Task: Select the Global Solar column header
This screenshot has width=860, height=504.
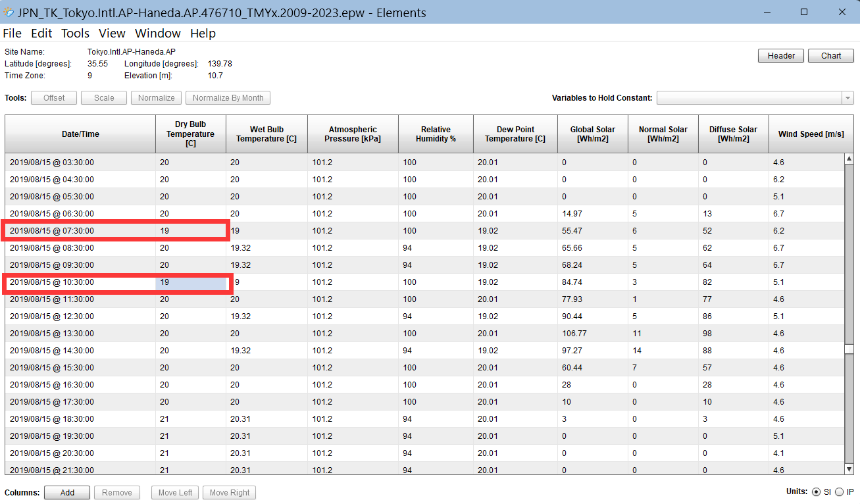Action: tap(593, 134)
